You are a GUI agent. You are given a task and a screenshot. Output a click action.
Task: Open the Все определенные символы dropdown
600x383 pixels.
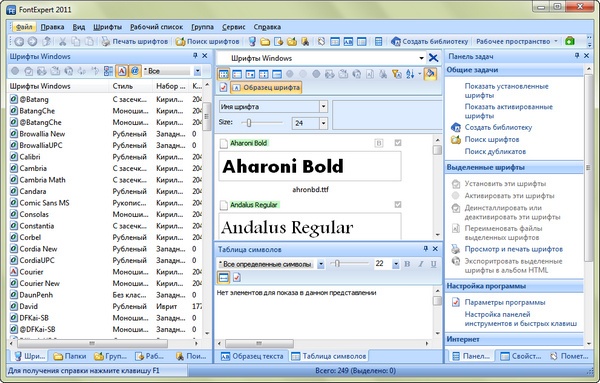point(321,264)
